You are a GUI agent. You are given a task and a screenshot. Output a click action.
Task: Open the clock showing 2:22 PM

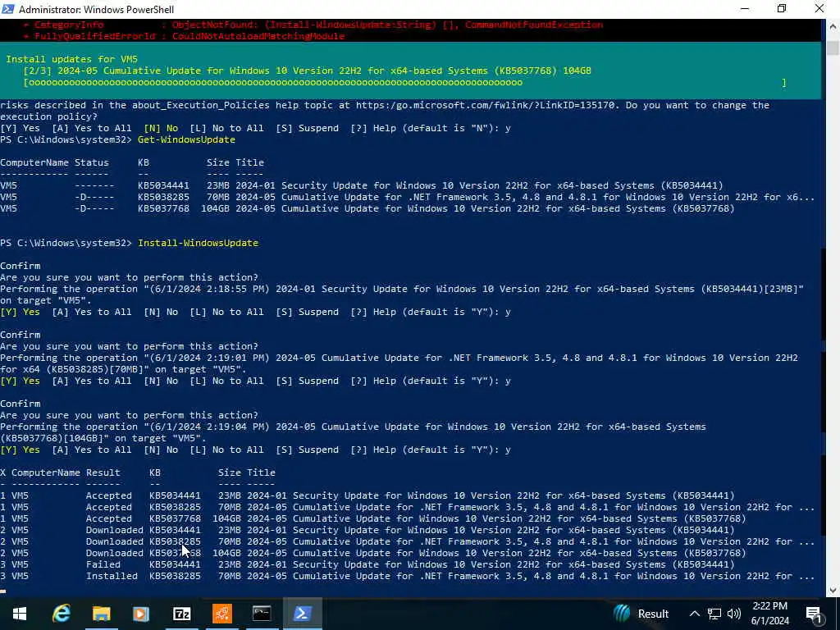coord(769,614)
